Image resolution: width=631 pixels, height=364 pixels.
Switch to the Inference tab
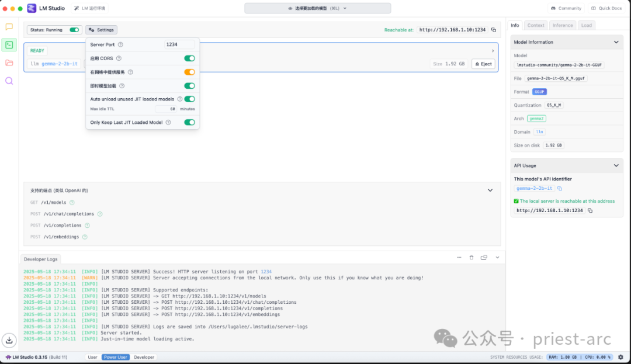(563, 25)
